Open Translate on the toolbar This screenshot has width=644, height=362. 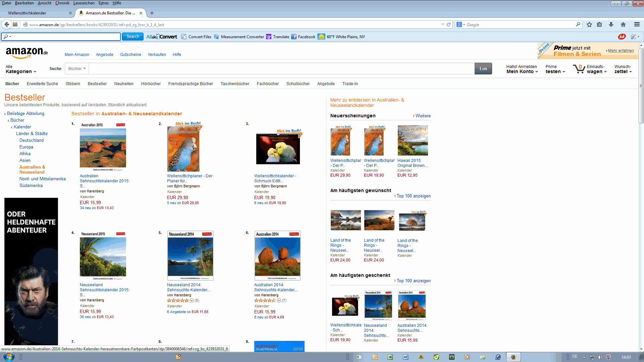[x=278, y=37]
